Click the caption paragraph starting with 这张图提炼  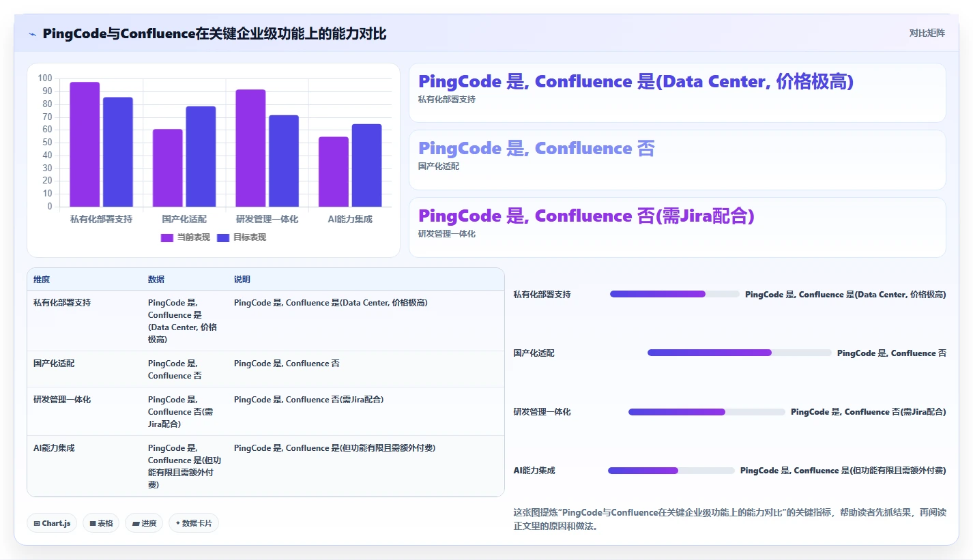click(729, 519)
